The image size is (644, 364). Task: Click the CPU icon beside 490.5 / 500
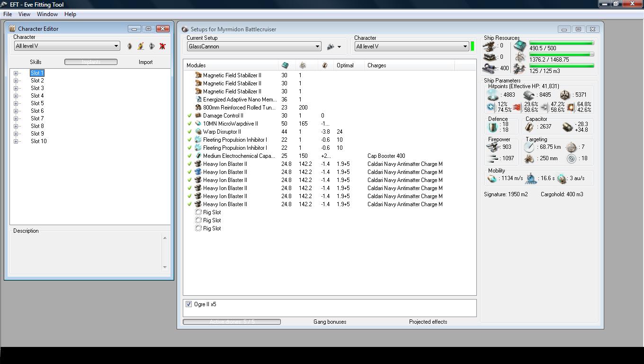(x=520, y=46)
